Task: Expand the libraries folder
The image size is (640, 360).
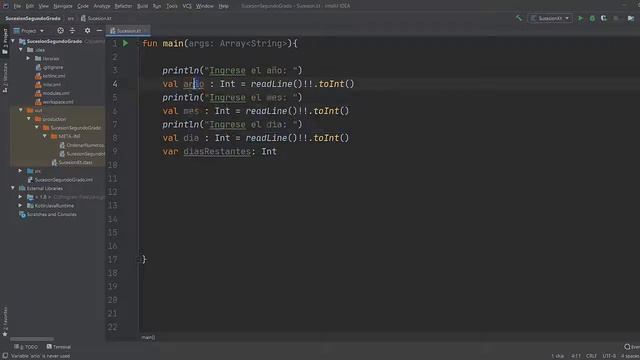Action: coord(29,58)
